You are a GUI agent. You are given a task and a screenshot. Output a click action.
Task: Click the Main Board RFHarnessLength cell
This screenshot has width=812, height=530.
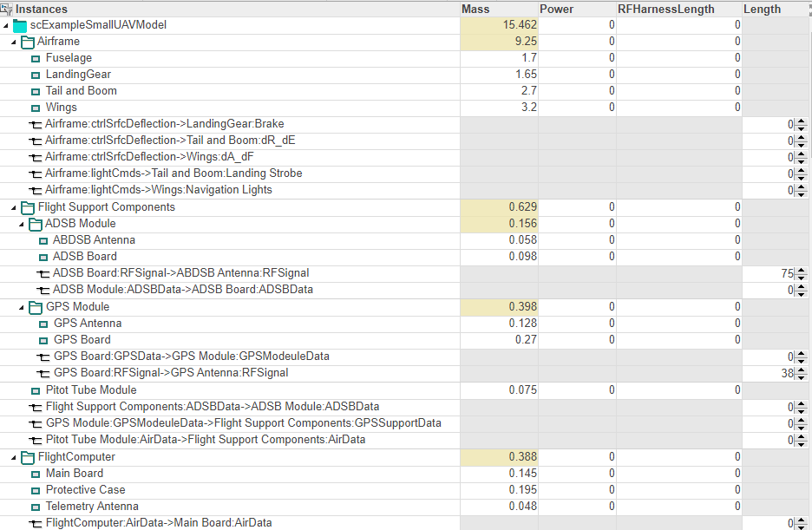(679, 474)
